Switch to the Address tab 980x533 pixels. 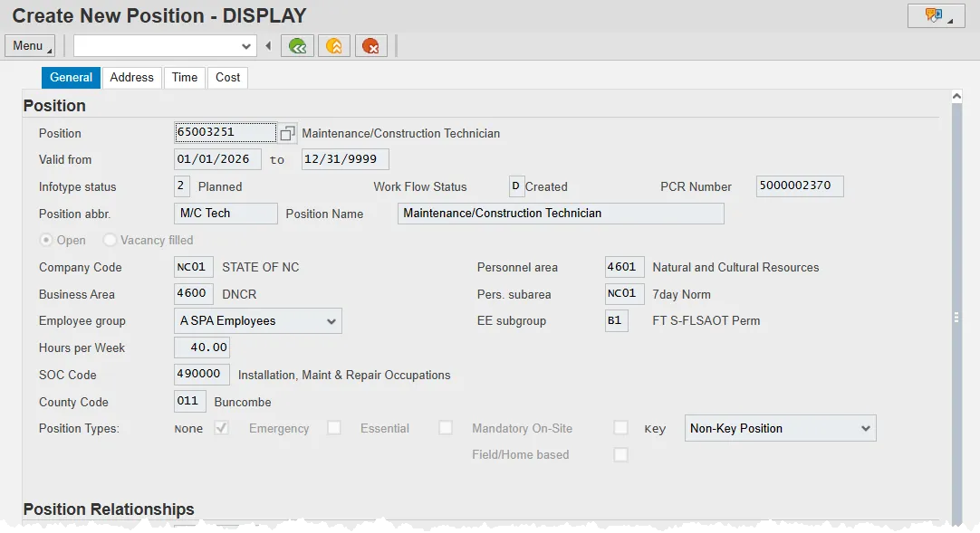pos(132,78)
